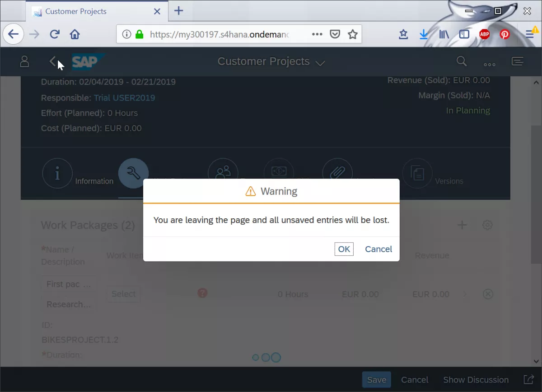The height and width of the screenshot is (392, 542).
Task: Open the SAP notifications list icon
Action: tap(518, 61)
